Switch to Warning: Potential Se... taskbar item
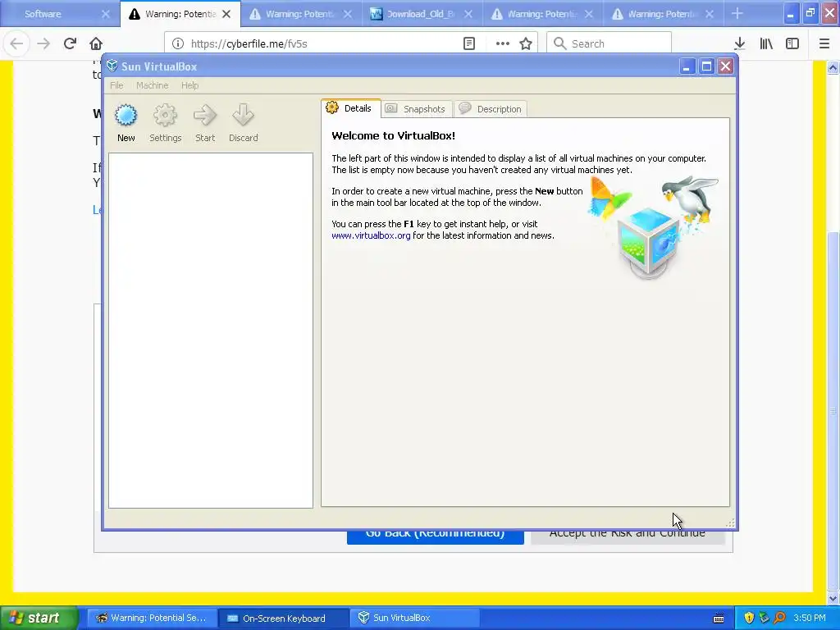 (151, 618)
